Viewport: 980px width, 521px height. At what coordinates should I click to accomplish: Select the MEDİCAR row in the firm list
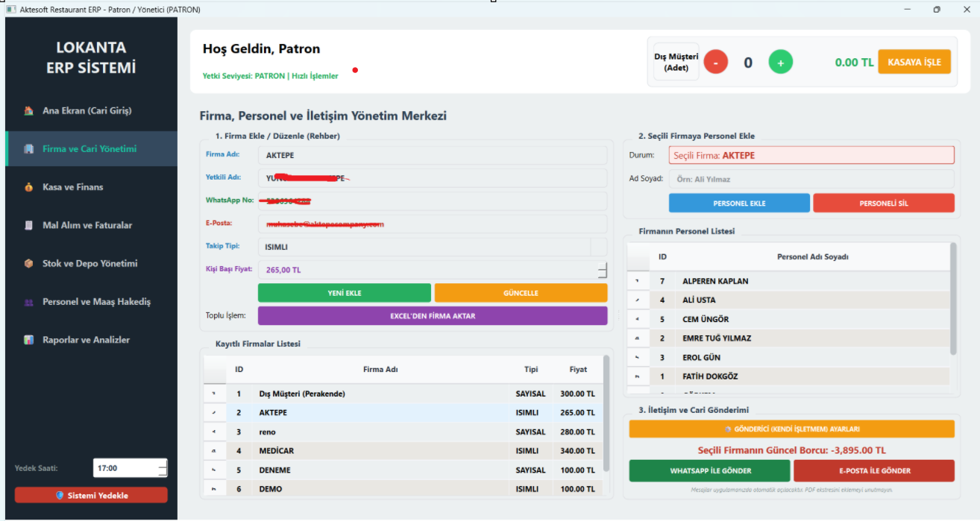(x=403, y=451)
